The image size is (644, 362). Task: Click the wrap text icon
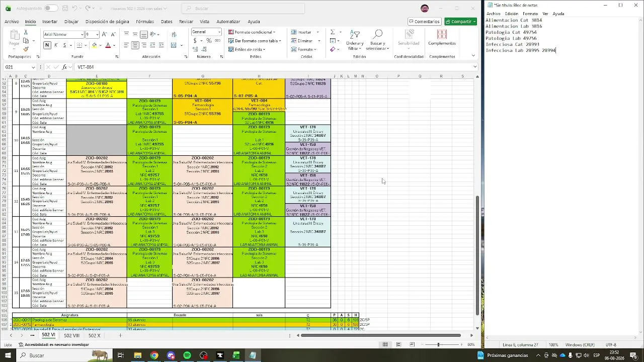(174, 34)
